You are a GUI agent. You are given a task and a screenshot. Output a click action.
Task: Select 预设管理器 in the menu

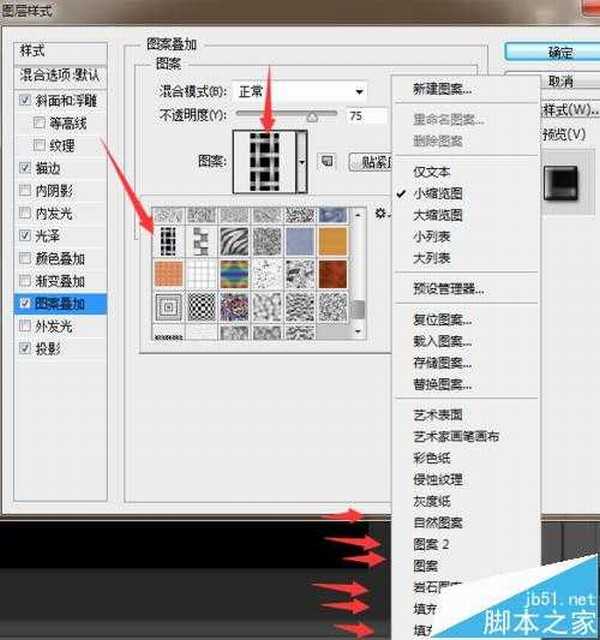[449, 289]
